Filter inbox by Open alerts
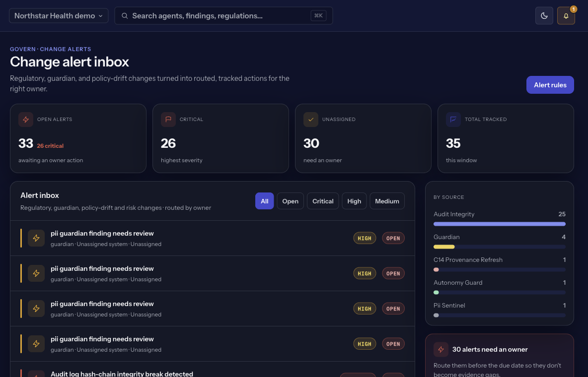This screenshot has width=588, height=377. (290, 201)
